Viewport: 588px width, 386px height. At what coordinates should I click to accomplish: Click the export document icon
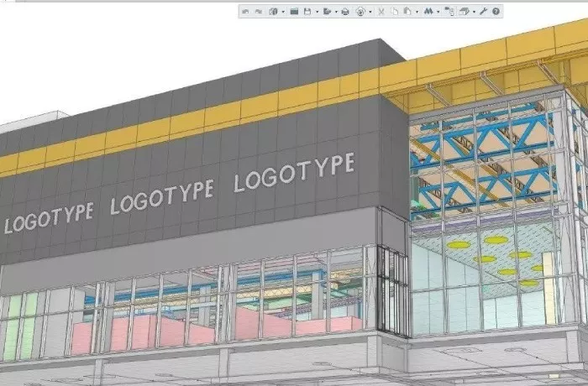coord(326,12)
